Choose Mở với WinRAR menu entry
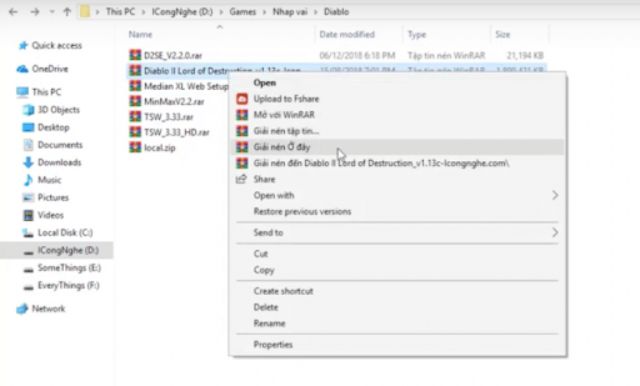 284,115
